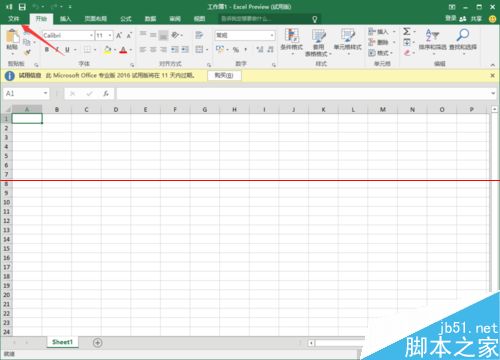Click the Sign in link
The height and width of the screenshot is (360, 500).
coord(451,18)
